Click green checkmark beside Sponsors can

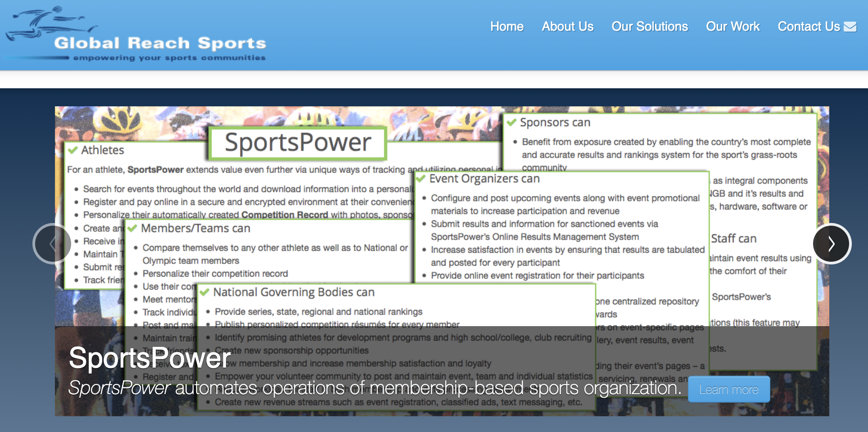click(x=512, y=122)
